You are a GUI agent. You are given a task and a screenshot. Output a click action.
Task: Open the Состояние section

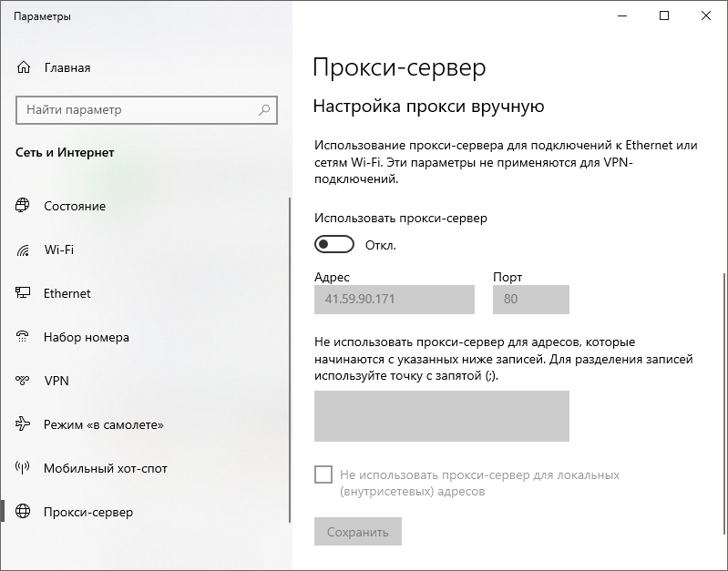[75, 206]
